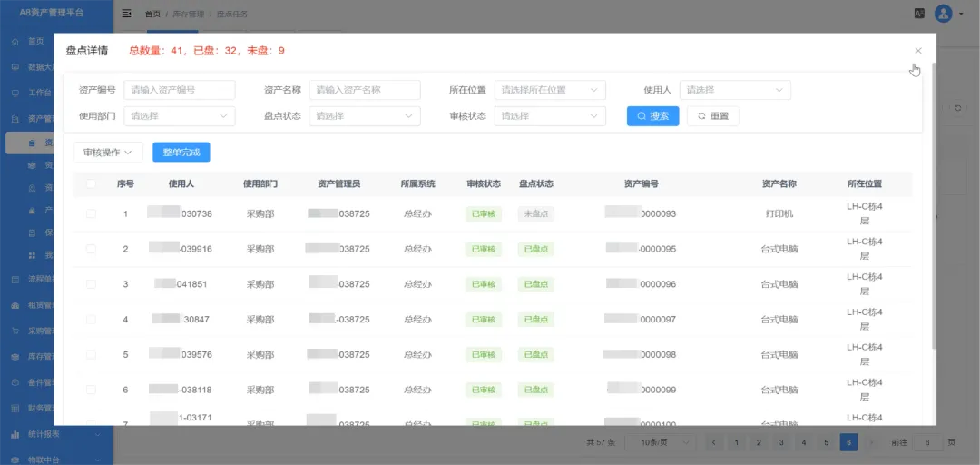Viewport: 980px width, 465px height.
Task: Click the 库存管理 icon in sidebar
Action: click(x=15, y=357)
